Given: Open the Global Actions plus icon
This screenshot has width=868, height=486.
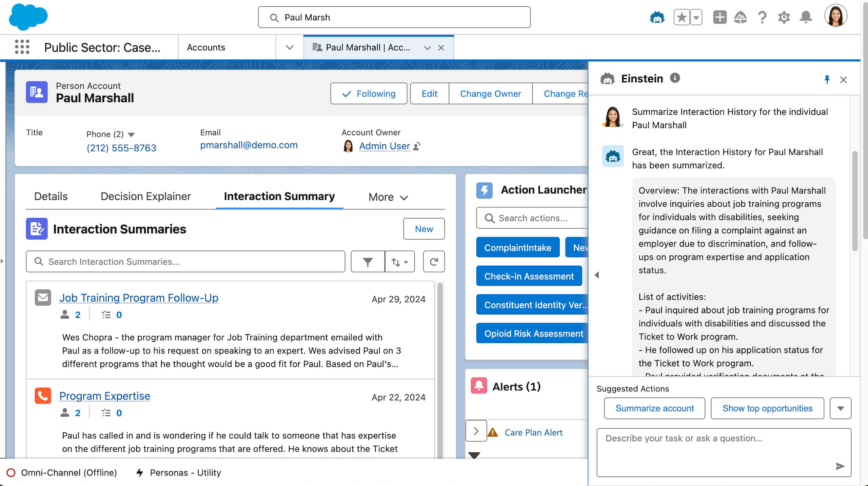Looking at the screenshot, I should (x=719, y=17).
